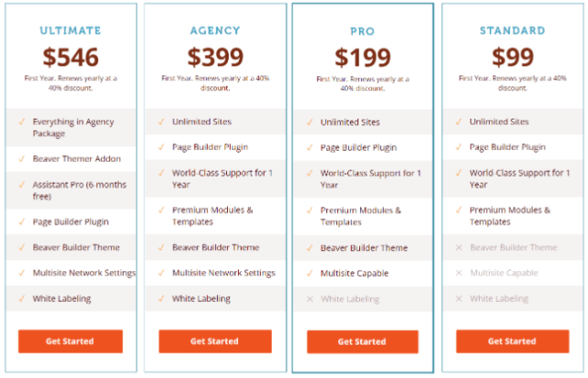
Task: Select the PRO plan heading
Action: point(362,31)
